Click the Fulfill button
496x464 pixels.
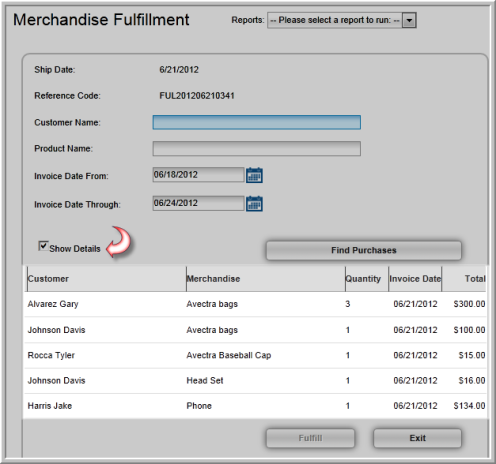[310, 438]
